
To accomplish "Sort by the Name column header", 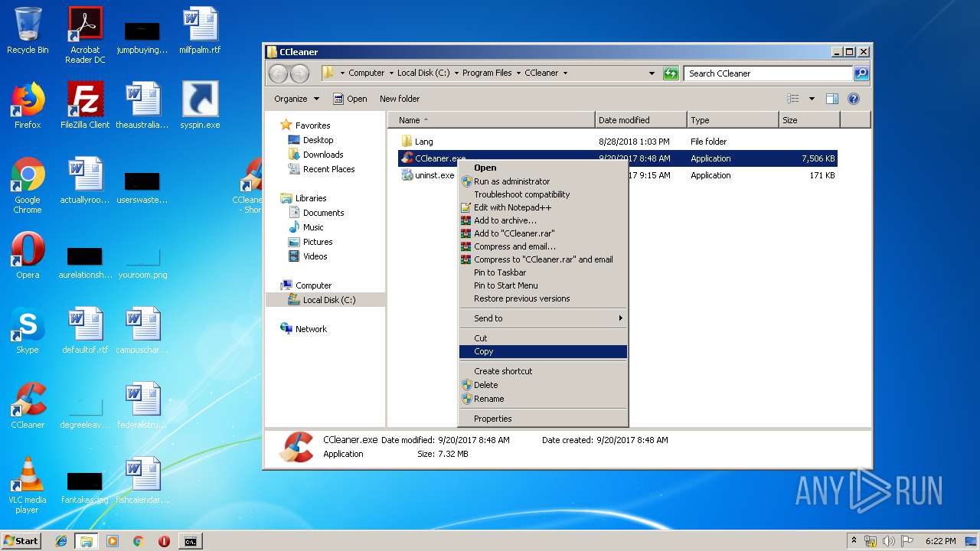I will point(492,120).
